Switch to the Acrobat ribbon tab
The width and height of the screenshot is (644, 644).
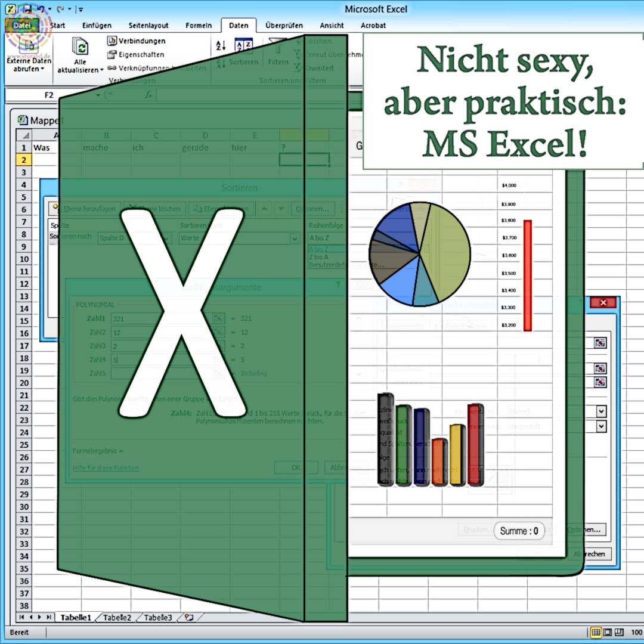[x=373, y=26]
